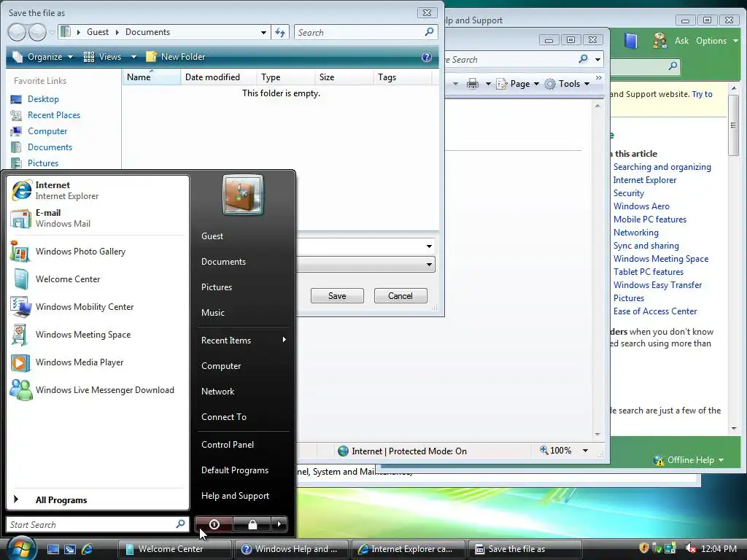This screenshot has width=747, height=560.
Task: Expand address bar history dropdown in Save dialog
Action: tap(263, 32)
